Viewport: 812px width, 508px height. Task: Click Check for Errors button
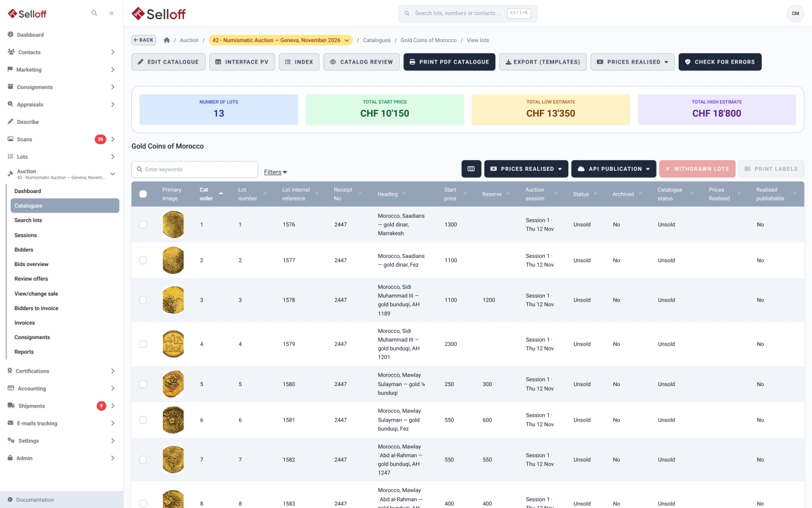[720, 62]
